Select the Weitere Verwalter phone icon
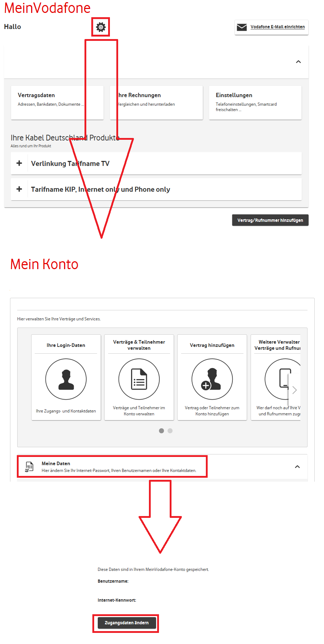Viewport: 324px width, 644px height. pos(282,379)
